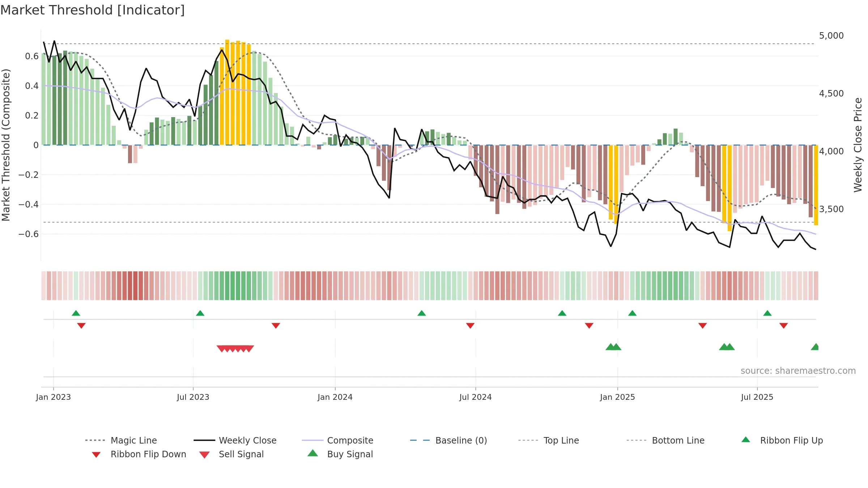Viewport: 868px width, 488px height.
Task: Click the Weekly Close Price axis title
Action: pyautogui.click(x=858, y=145)
